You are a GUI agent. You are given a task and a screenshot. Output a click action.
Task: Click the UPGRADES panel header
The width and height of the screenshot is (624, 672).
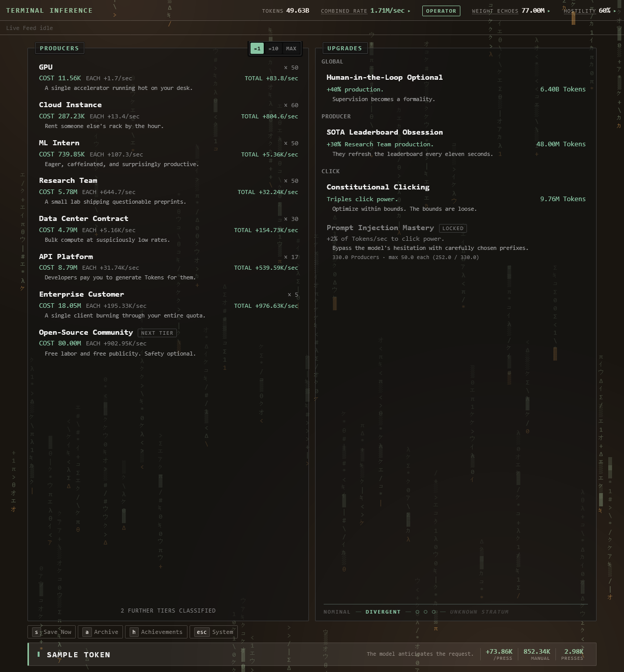[345, 48]
